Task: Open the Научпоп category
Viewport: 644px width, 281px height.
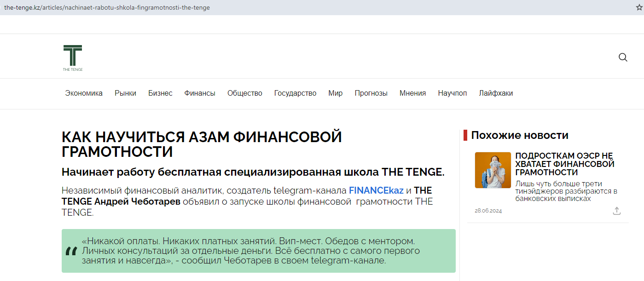Action: pyautogui.click(x=452, y=93)
